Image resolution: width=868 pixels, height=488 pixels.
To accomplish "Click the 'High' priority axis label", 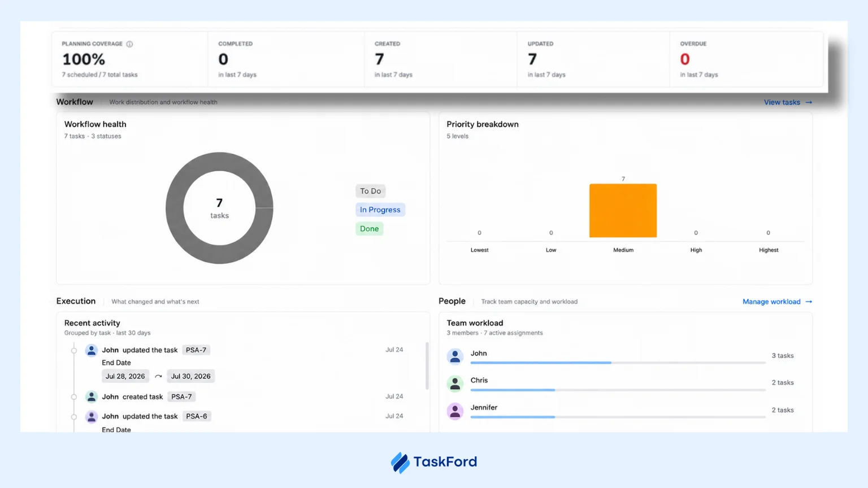I will tap(696, 250).
